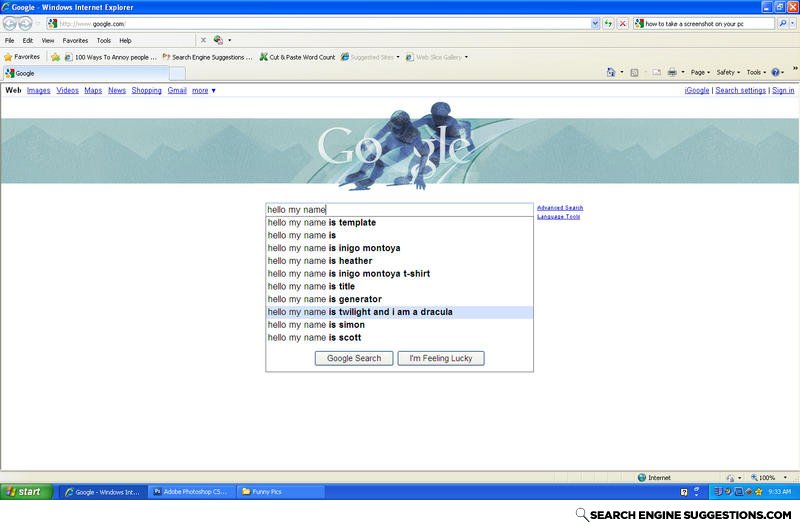
Task: Click the double-chevron overflow in command bar
Action: tap(795, 68)
